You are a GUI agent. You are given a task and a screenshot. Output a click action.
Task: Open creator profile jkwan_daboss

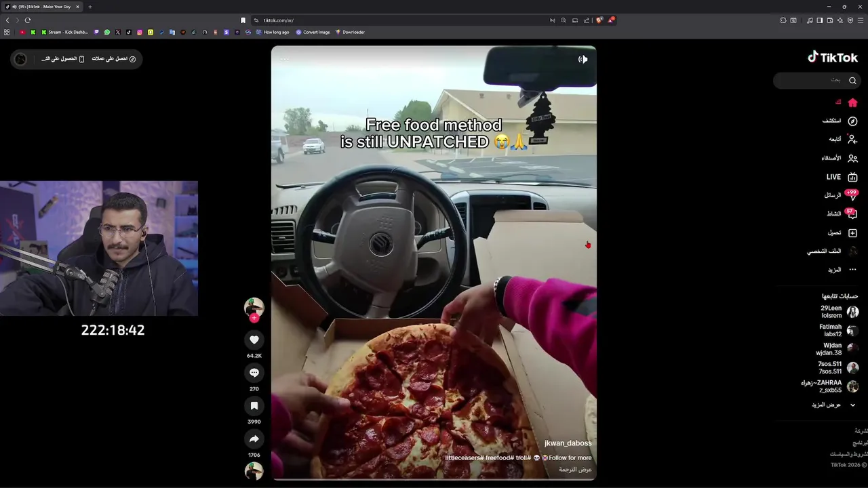[568, 443]
